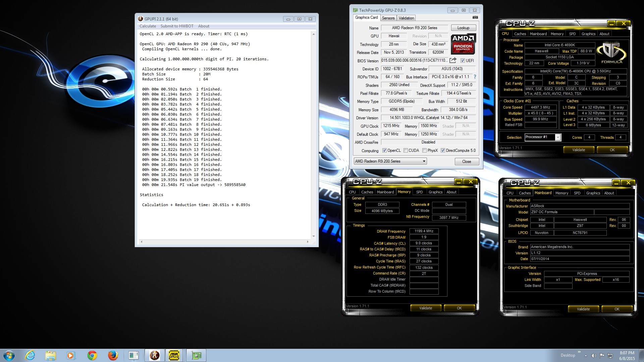Open Caches tab in top CPU-Z window
The image size is (644, 362).
(520, 34)
